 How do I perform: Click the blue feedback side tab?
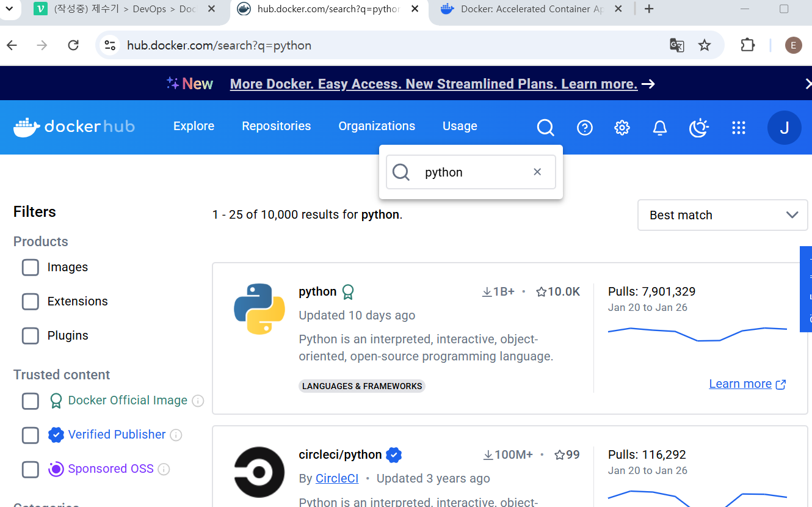click(806, 289)
